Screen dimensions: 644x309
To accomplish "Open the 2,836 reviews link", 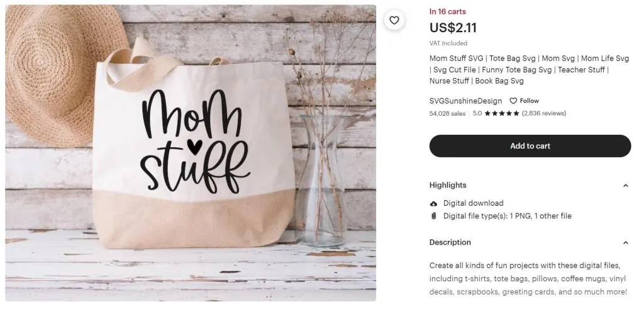I will pos(544,113).
